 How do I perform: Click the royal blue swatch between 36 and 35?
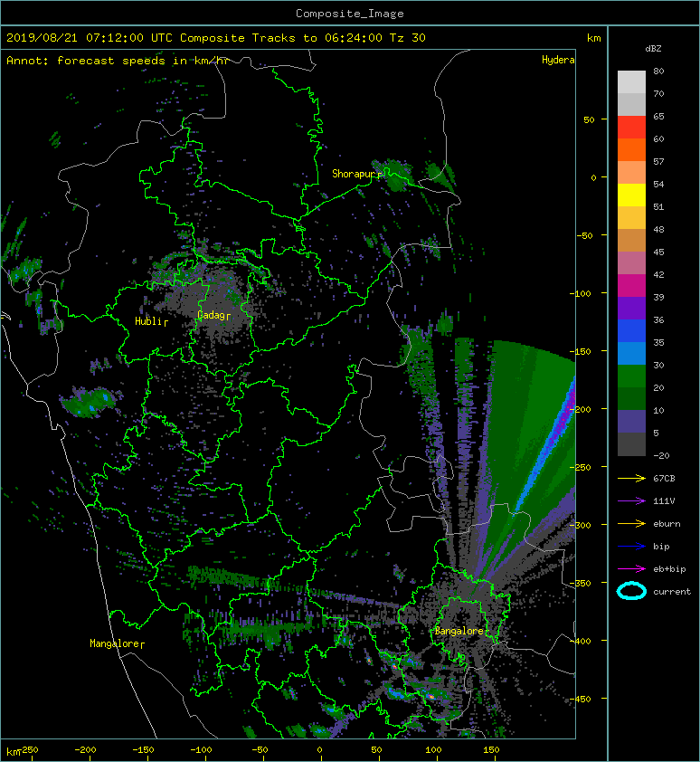[631, 331]
